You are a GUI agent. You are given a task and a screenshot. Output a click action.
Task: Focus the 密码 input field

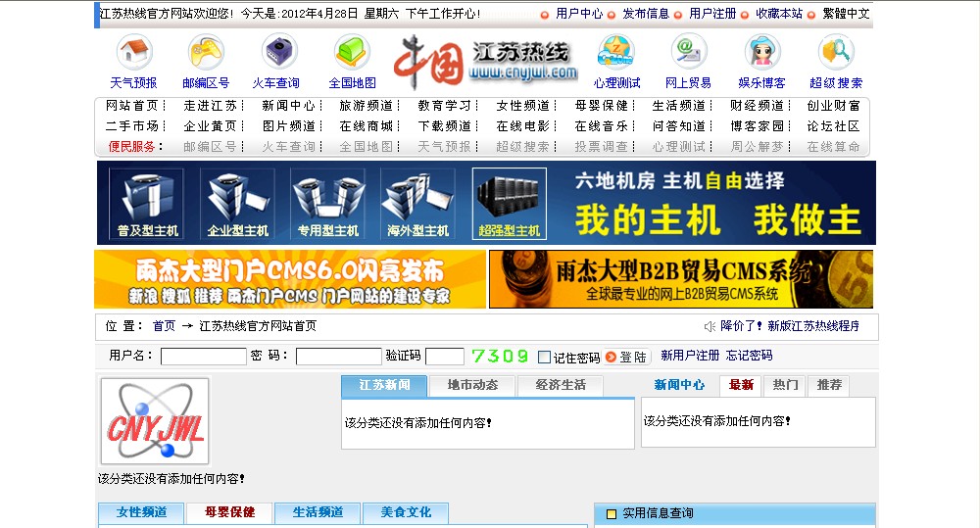[x=339, y=357]
